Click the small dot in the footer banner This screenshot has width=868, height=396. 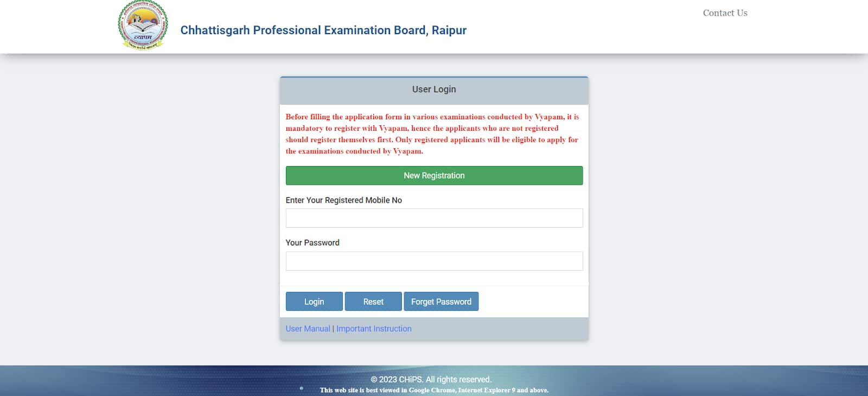point(302,388)
